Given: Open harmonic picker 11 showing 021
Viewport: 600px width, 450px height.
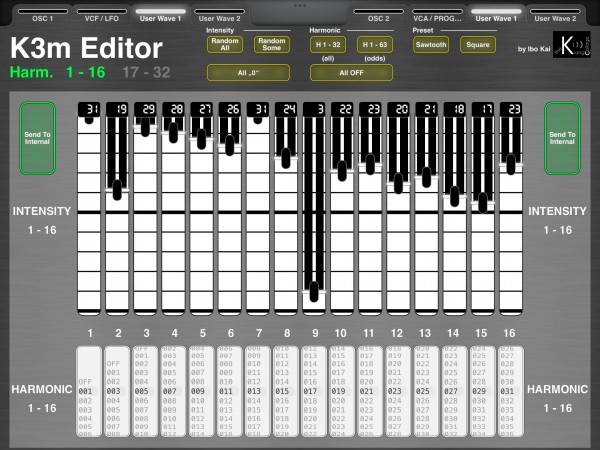Looking at the screenshot, I should pos(370,391).
